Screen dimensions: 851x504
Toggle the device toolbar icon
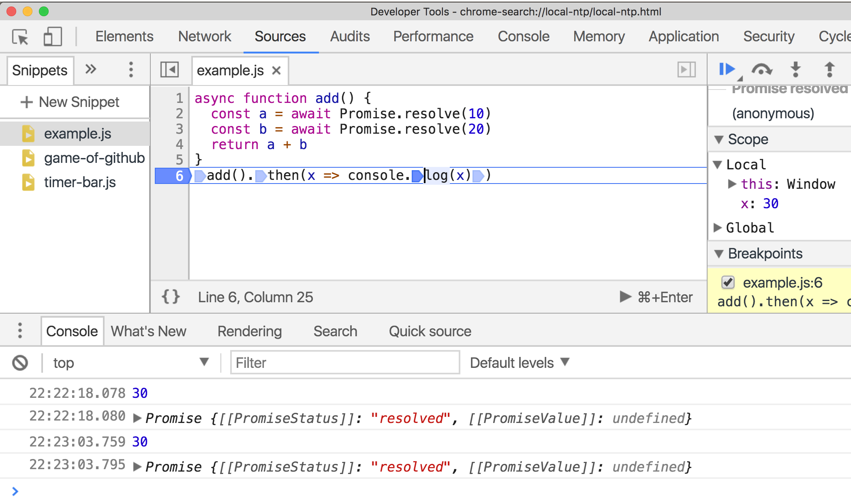click(53, 37)
